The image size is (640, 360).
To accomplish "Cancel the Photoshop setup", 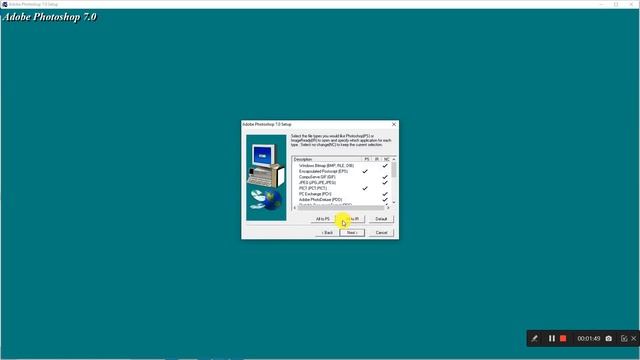I will click(381, 233).
